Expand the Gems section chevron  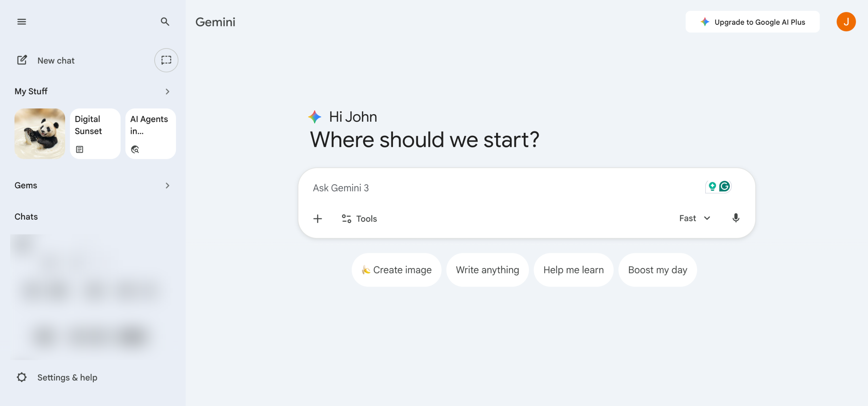pos(167,185)
